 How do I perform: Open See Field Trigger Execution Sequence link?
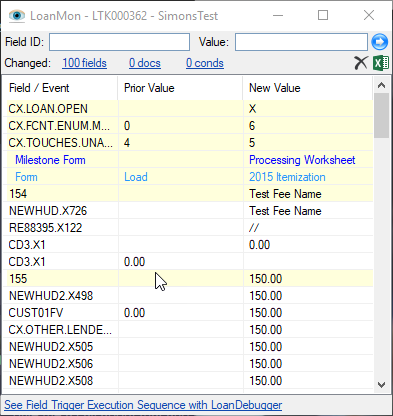pyautogui.click(x=143, y=405)
